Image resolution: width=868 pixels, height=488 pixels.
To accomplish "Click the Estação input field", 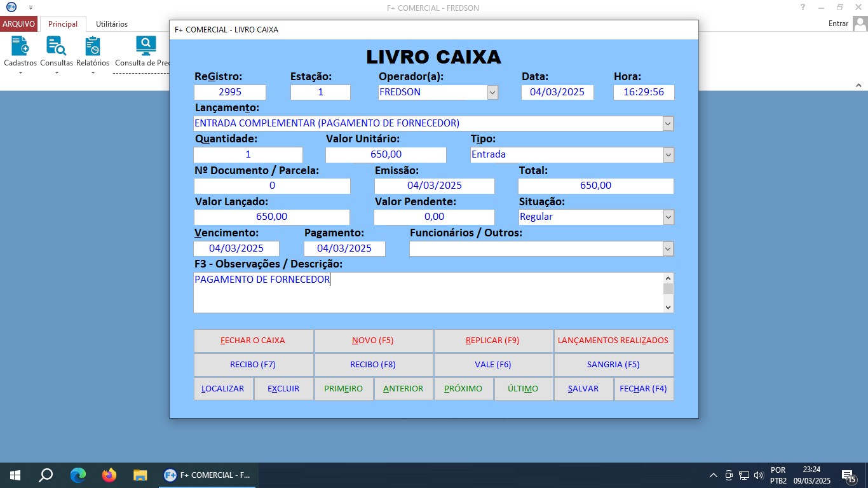I will click(x=320, y=92).
